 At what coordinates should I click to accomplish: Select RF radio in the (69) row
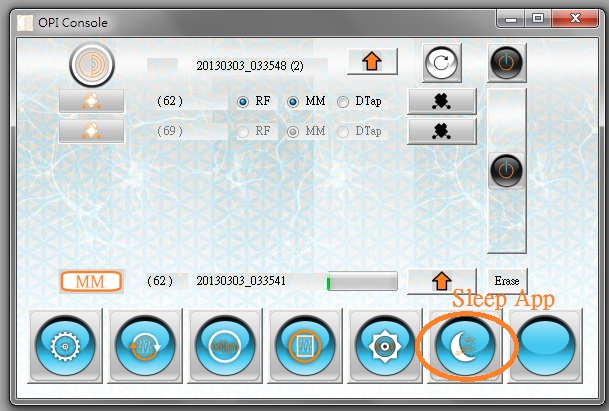pyautogui.click(x=243, y=132)
